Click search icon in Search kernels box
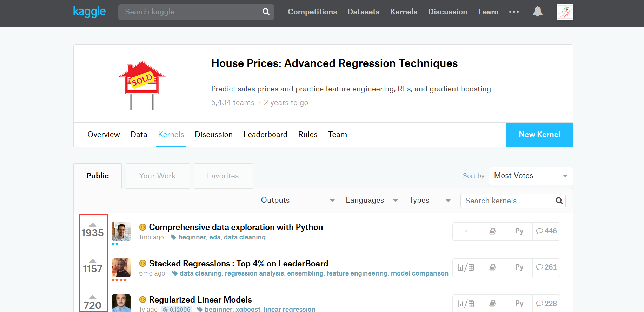The height and width of the screenshot is (312, 644). pos(559,201)
